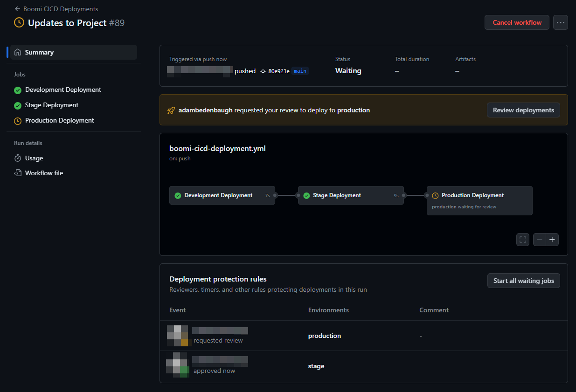This screenshot has width=576, height=392.
Task: Click avatar in requested review row
Action: pos(178,336)
